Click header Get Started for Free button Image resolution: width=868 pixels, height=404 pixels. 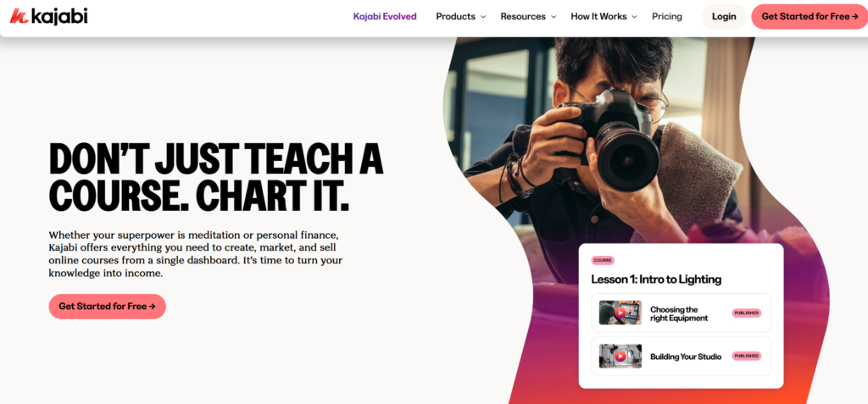click(810, 17)
